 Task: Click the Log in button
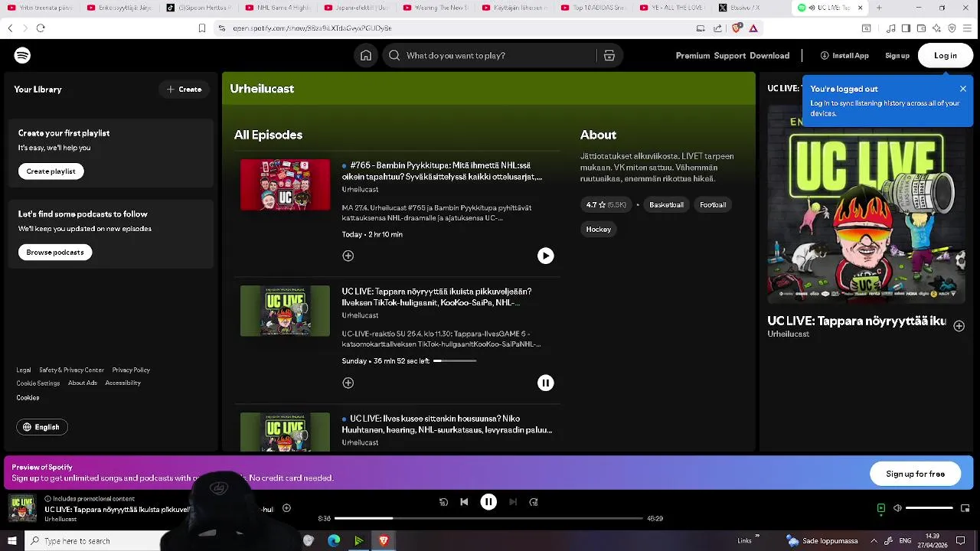946,56
